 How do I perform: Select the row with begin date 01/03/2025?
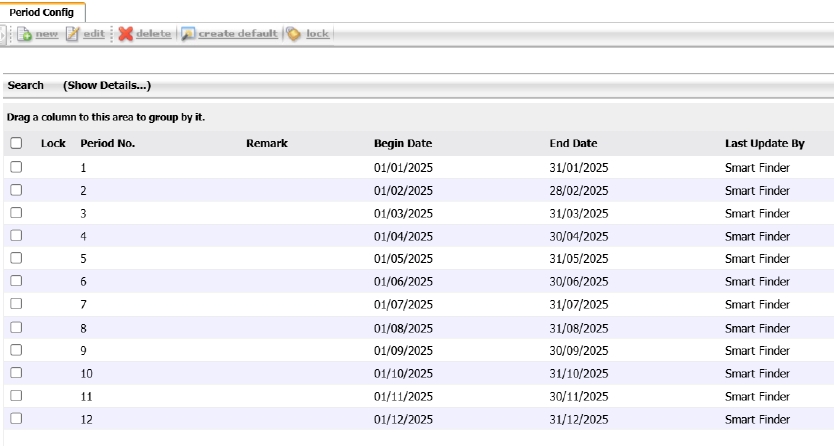click(x=403, y=213)
